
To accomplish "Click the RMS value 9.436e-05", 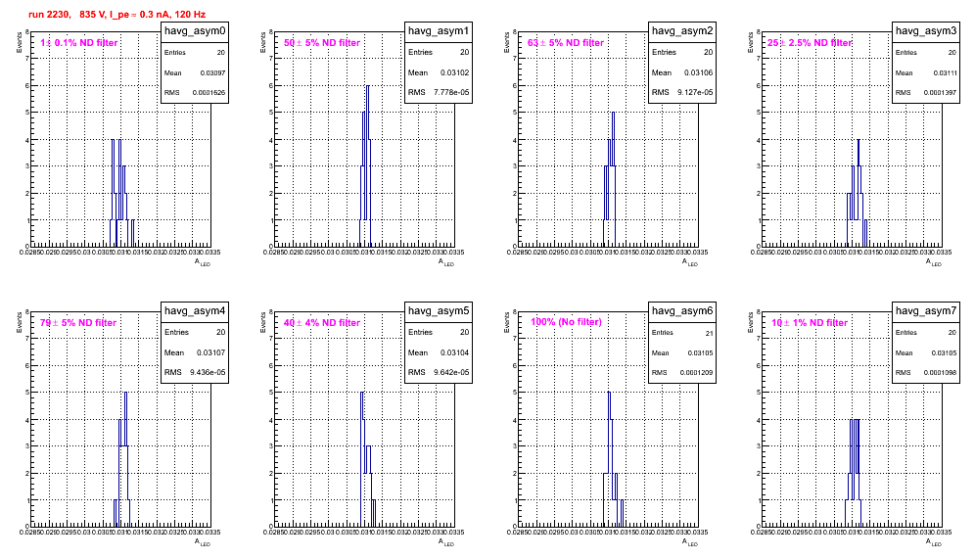I will coord(208,372).
